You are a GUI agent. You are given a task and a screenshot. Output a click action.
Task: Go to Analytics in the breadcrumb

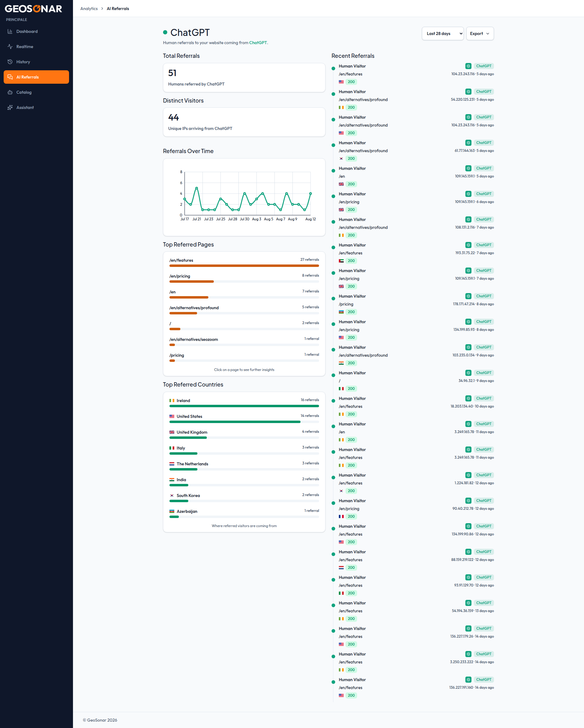click(89, 9)
